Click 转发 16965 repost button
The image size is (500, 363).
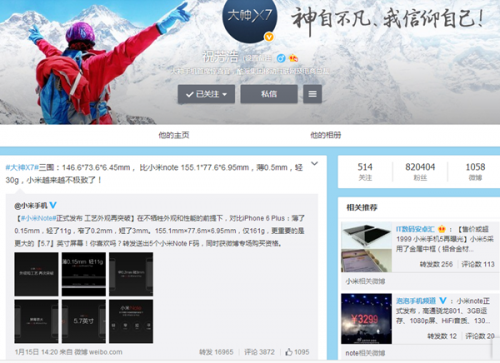tap(216, 352)
